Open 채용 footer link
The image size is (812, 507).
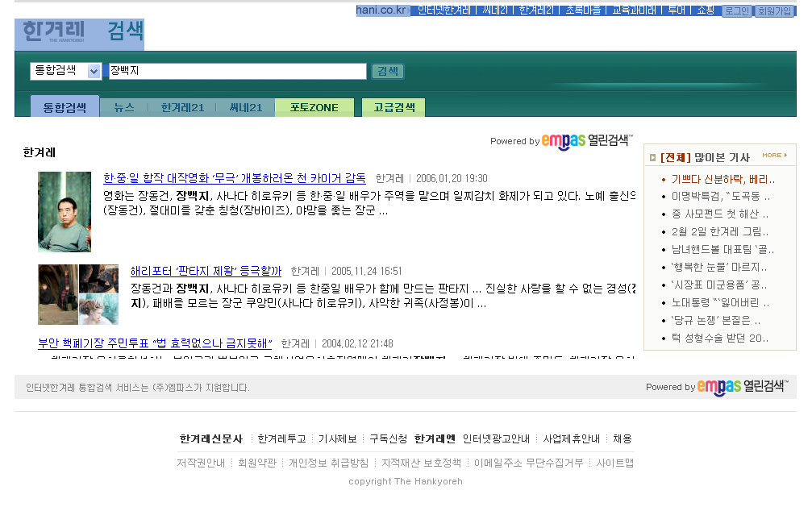tap(623, 439)
